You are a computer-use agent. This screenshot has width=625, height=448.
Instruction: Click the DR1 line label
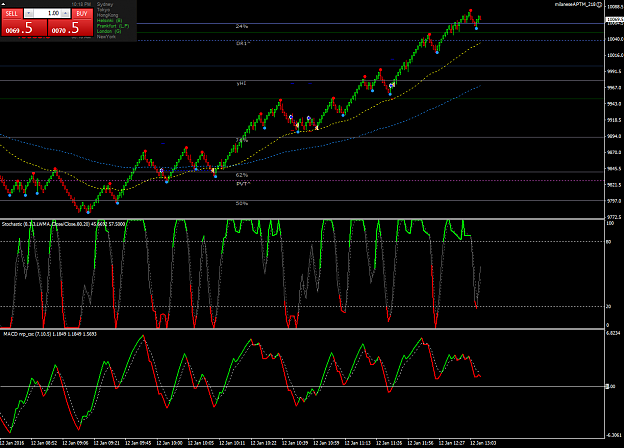[x=242, y=43]
